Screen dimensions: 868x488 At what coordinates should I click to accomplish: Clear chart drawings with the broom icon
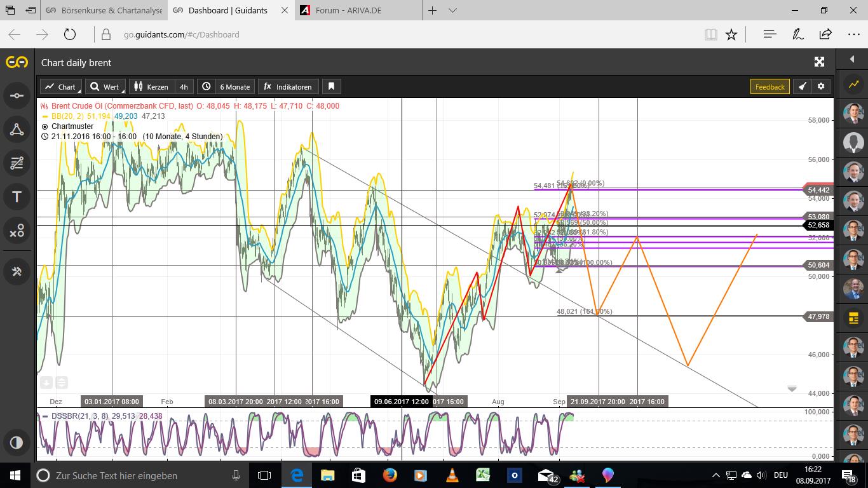[x=801, y=86]
